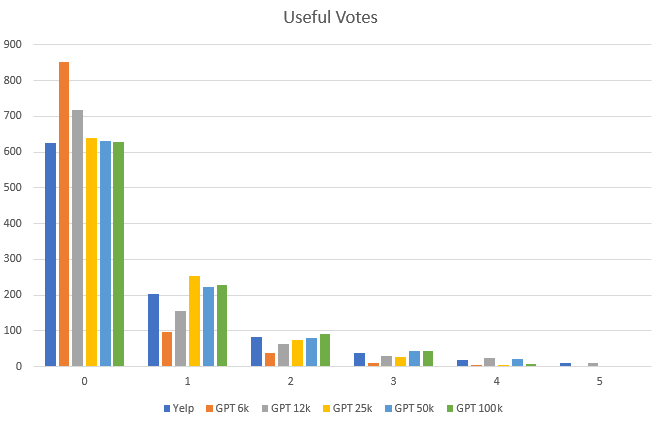Viewport: 661px width, 423px height.
Task: Click the light blue GPT 50k bar in category 1
Action: 209,327
